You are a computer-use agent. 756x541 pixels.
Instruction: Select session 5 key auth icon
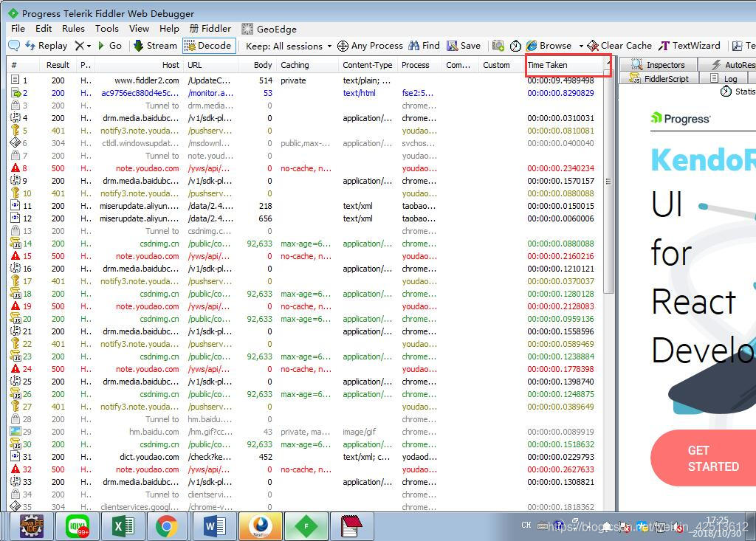16,131
